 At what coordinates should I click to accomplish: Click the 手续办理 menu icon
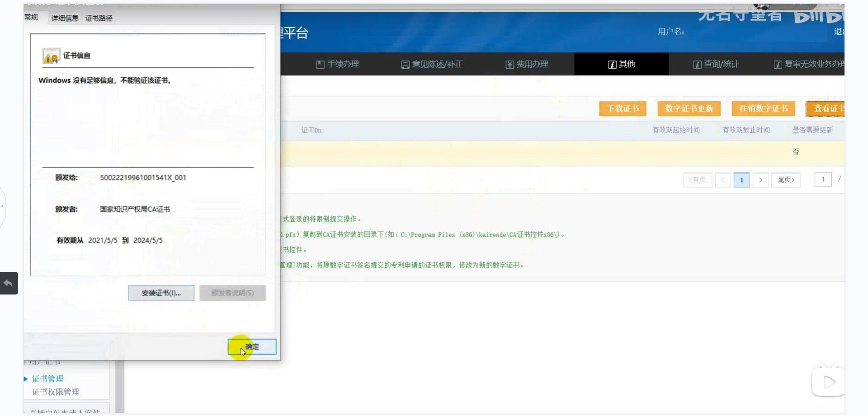pyautogui.click(x=320, y=65)
